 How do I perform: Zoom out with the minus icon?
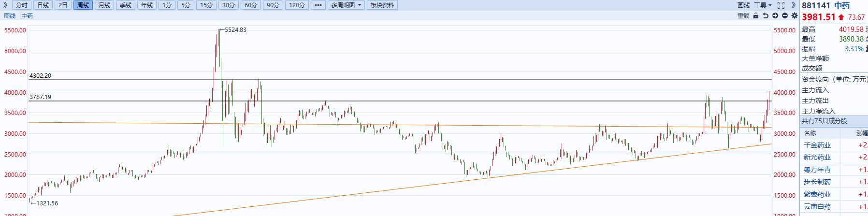tap(785, 16)
